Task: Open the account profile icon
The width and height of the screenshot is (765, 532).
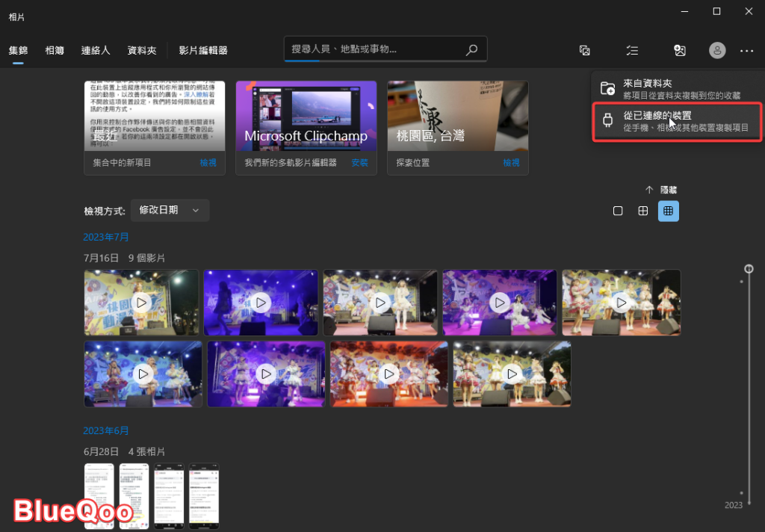Action: (x=717, y=50)
